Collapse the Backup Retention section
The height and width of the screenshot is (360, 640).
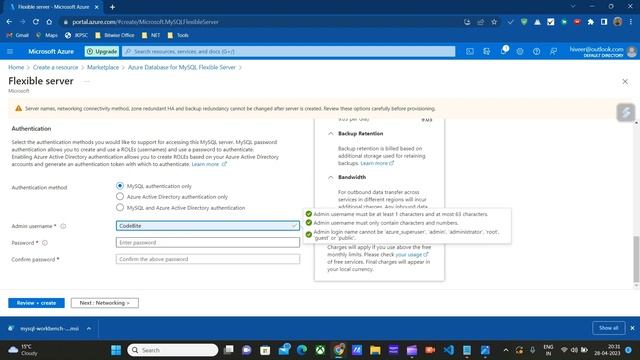click(x=331, y=133)
